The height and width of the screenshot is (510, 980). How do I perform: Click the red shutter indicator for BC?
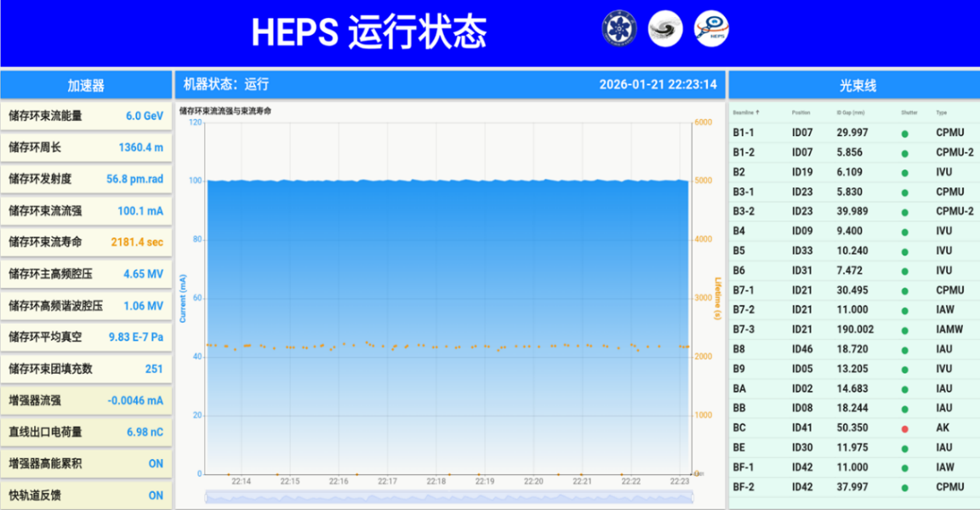pyautogui.click(x=905, y=428)
